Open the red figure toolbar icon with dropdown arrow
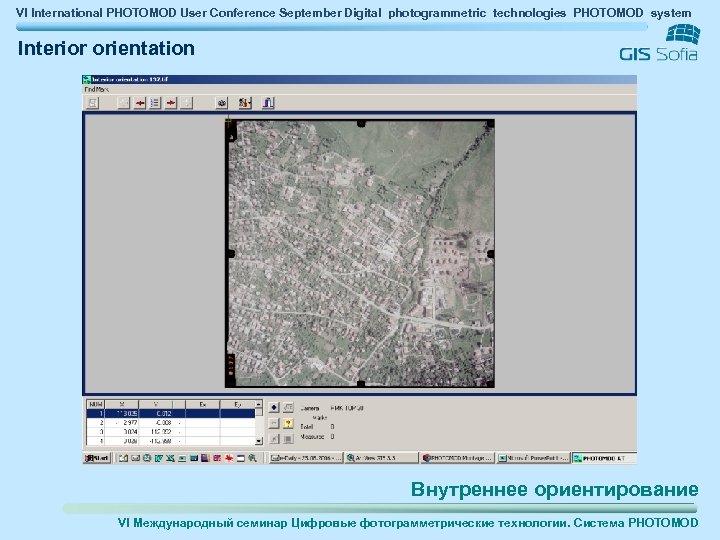The width and height of the screenshot is (720, 540). (x=245, y=103)
